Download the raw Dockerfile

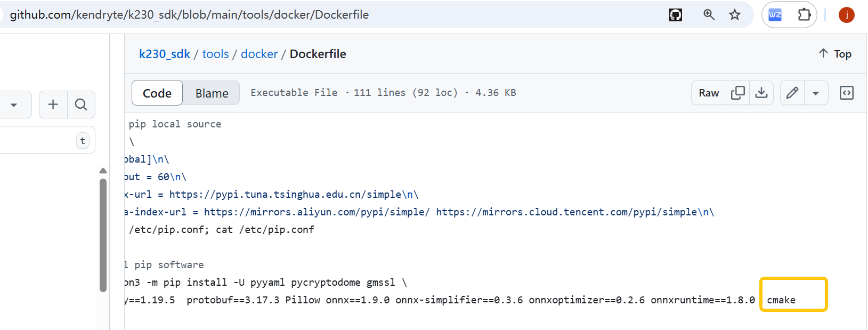761,93
